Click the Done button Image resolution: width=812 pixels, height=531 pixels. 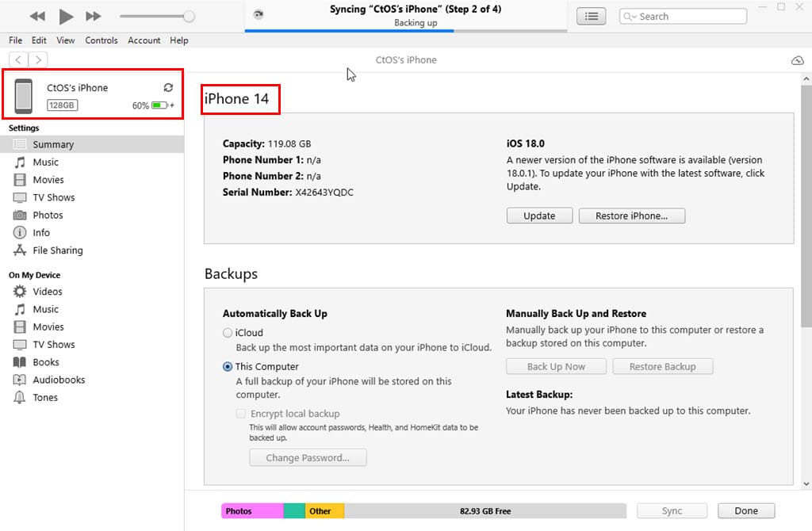(x=746, y=511)
